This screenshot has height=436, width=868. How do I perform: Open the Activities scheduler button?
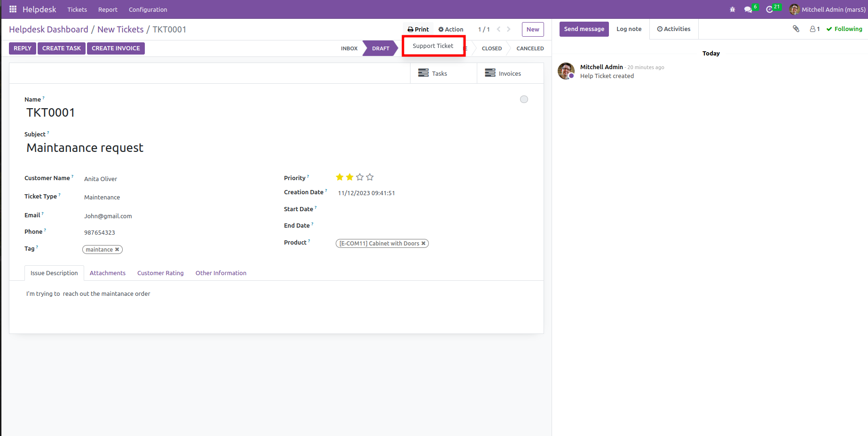[x=674, y=29]
